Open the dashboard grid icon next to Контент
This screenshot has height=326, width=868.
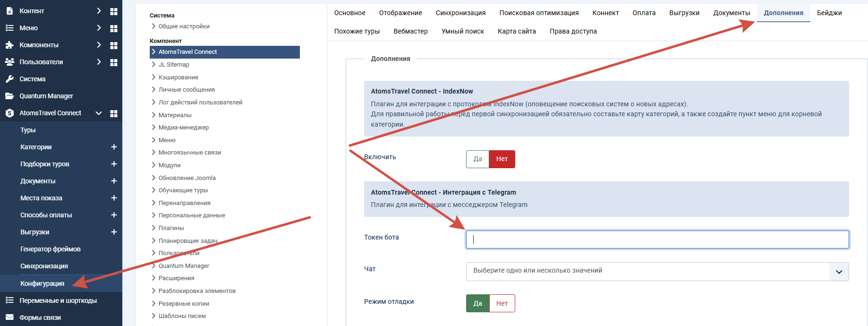click(114, 11)
